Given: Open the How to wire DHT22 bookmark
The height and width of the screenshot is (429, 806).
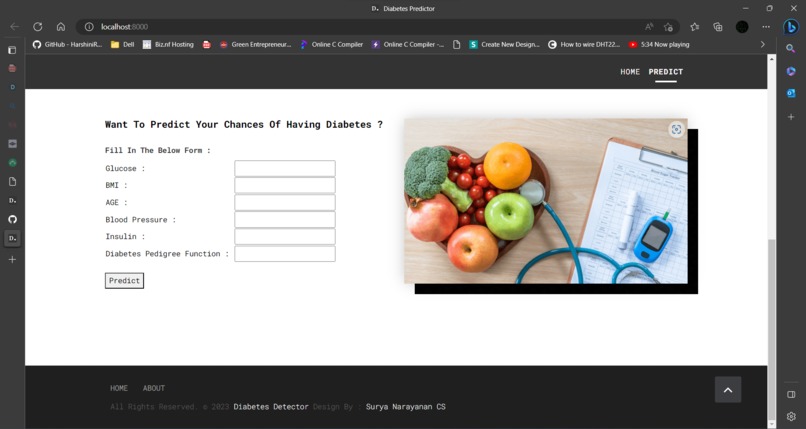Looking at the screenshot, I should (x=584, y=45).
